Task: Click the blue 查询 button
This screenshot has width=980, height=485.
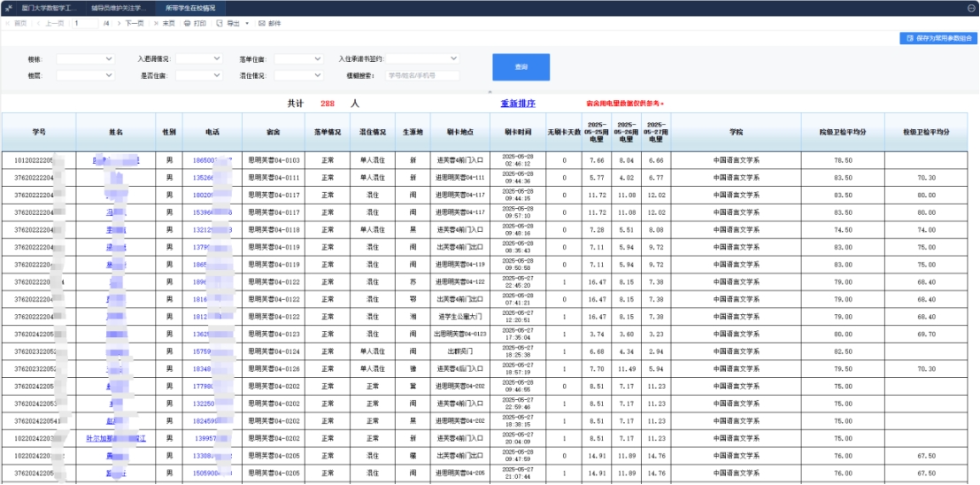Action: [521, 67]
